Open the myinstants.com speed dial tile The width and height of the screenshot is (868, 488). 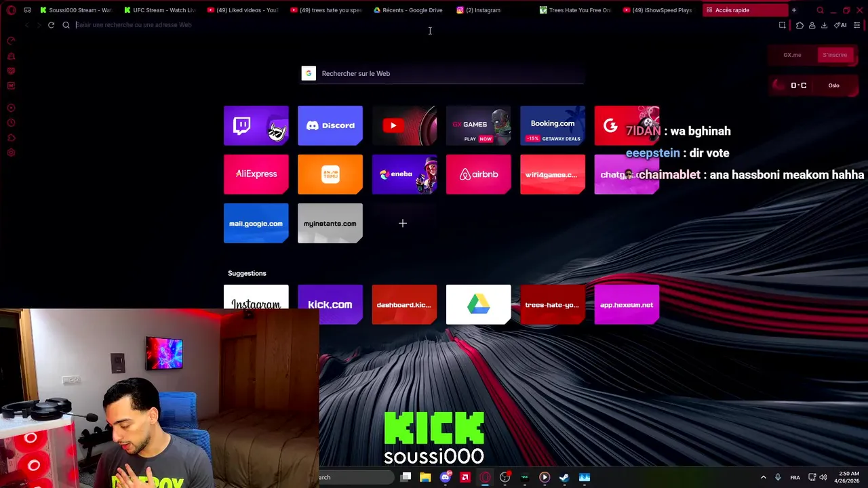tap(330, 223)
